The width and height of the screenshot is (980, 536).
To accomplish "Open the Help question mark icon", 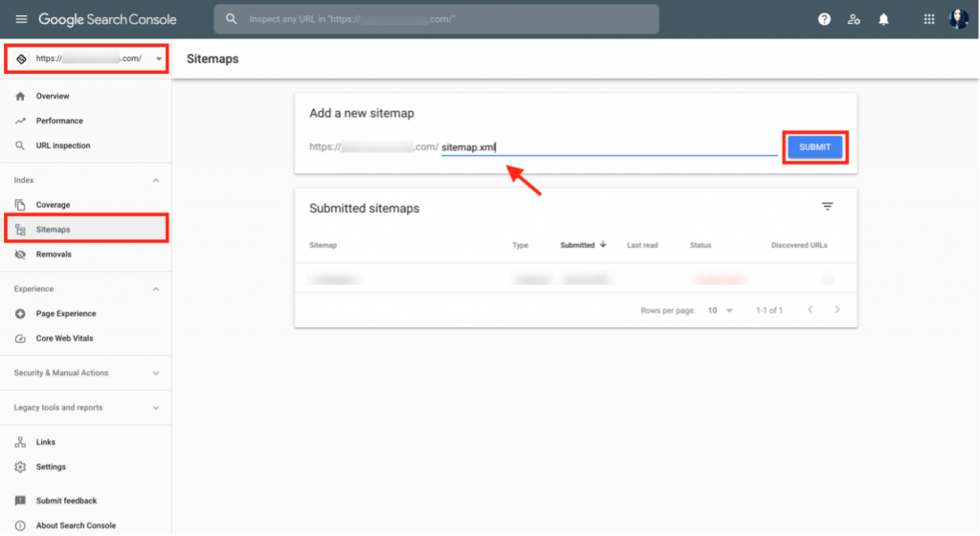I will tap(824, 19).
